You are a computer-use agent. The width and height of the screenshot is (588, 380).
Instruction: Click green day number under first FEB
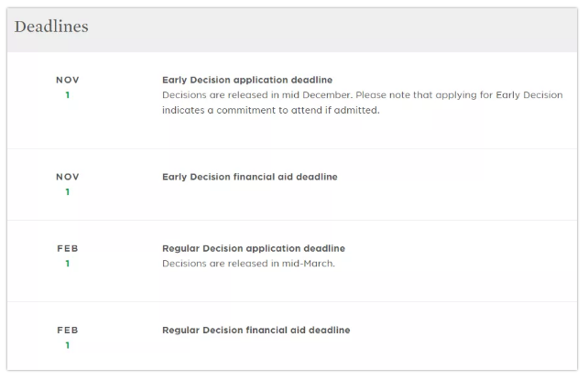(x=68, y=264)
